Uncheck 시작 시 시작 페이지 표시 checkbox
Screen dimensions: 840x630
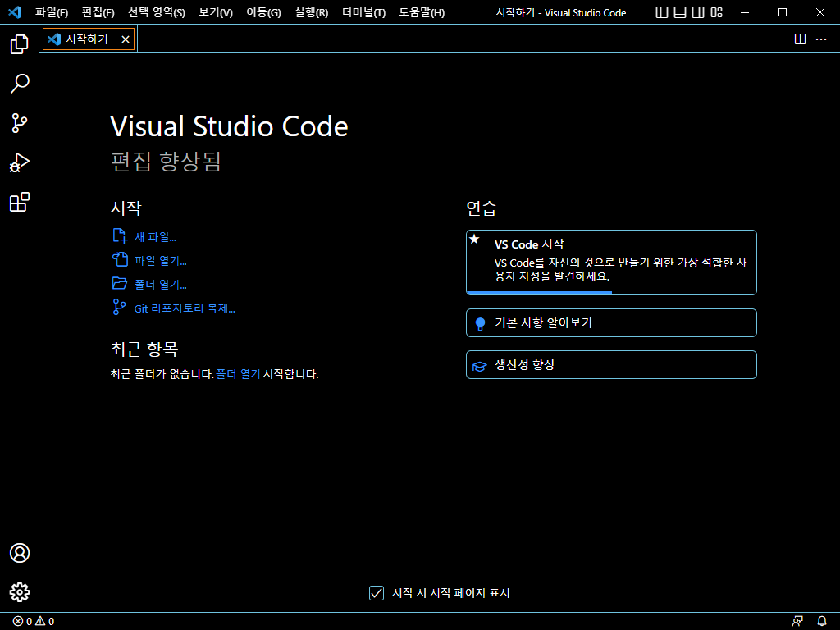377,593
